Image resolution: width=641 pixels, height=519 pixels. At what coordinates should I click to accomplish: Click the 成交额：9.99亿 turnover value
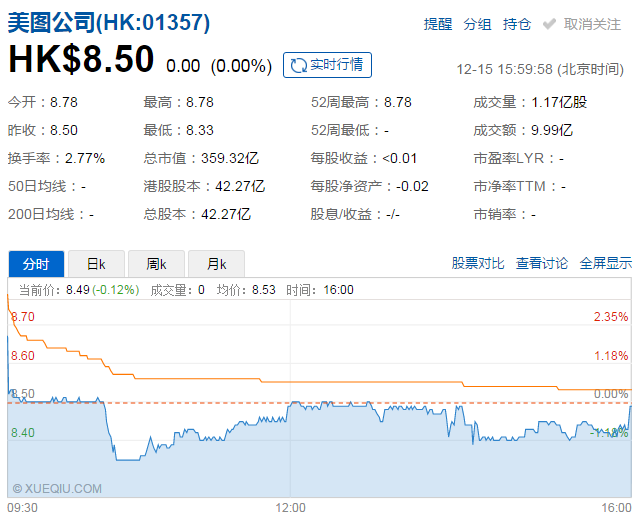[523, 130]
